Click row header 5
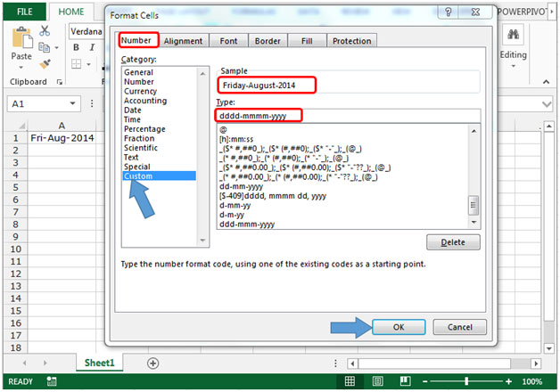Image resolution: width=560 pixels, height=392 pixels. point(15,187)
